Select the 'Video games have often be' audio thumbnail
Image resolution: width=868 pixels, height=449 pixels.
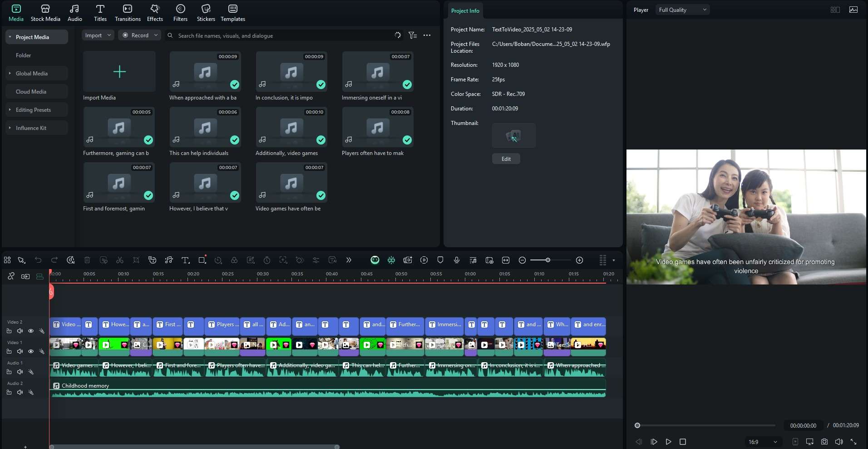tap(291, 182)
